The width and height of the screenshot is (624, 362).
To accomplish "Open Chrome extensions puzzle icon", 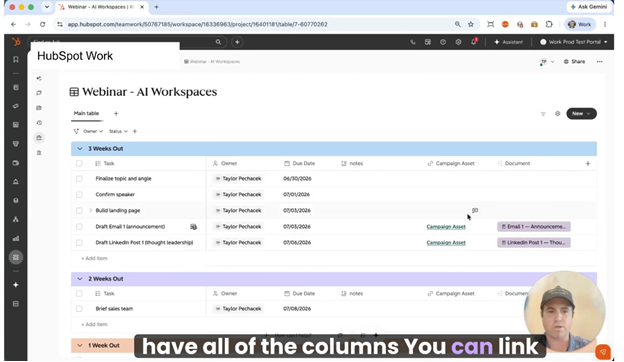I will (549, 24).
